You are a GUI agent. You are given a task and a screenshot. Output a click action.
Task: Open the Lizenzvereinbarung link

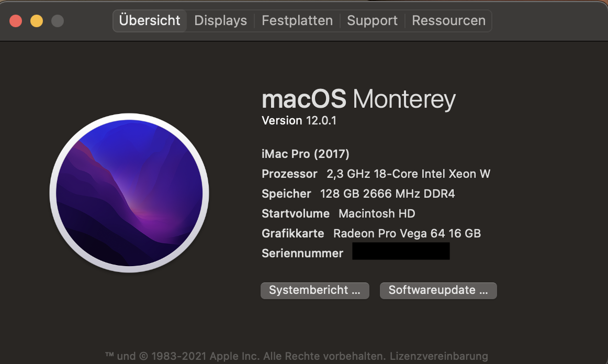coord(438,356)
